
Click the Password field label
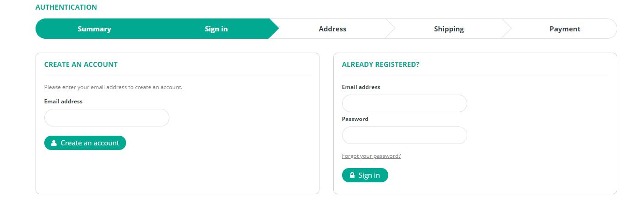point(355,119)
